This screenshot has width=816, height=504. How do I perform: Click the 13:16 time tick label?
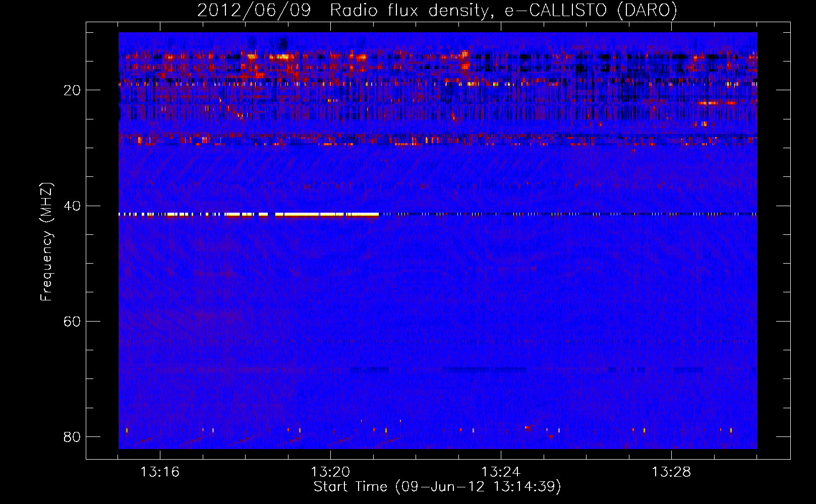pyautogui.click(x=160, y=472)
